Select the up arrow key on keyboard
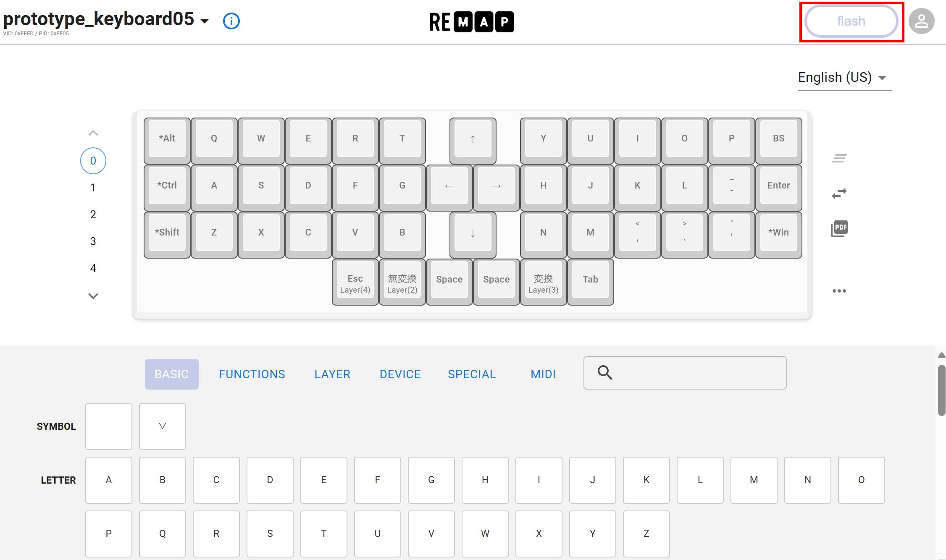Screen dimensions: 946x560 pos(473,139)
